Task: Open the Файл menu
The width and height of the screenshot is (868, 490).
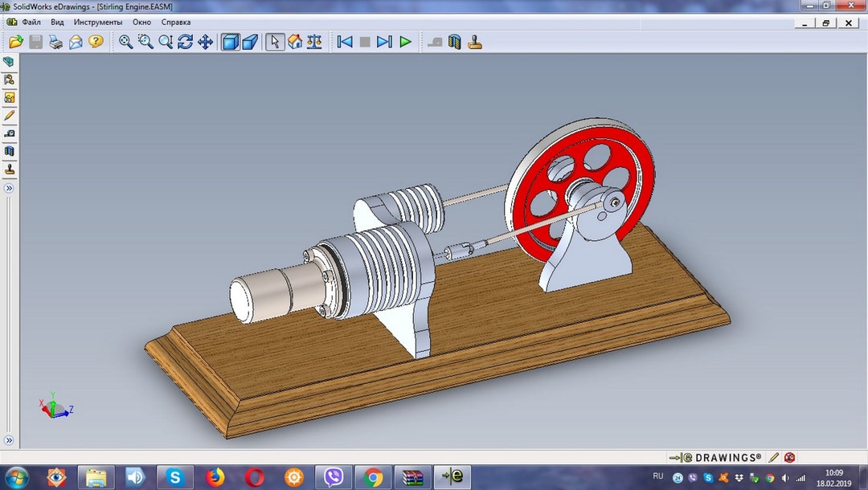Action: click(x=31, y=22)
